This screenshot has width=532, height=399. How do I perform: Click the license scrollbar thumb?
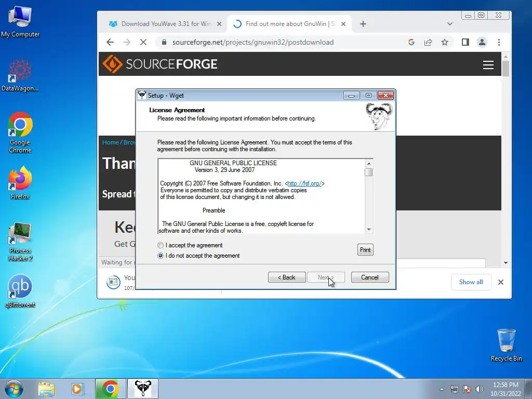(369, 172)
